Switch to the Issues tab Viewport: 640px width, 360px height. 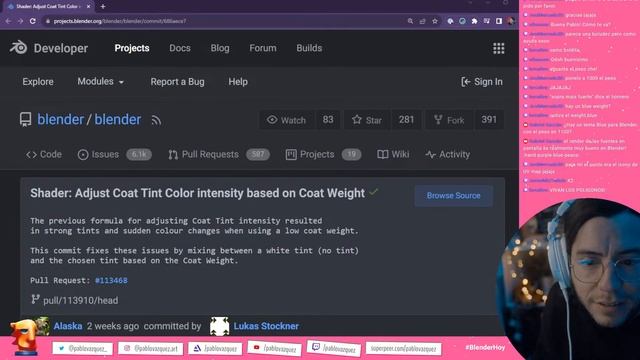click(115, 155)
